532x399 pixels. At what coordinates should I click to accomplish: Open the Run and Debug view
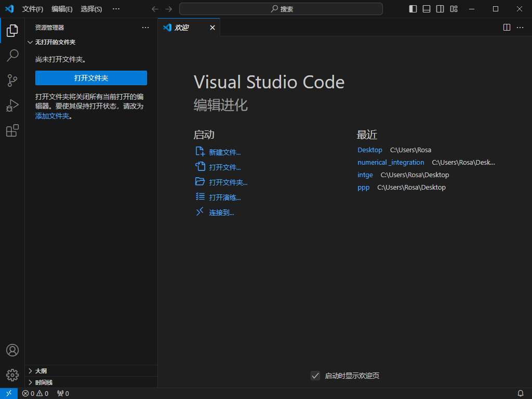tap(12, 105)
